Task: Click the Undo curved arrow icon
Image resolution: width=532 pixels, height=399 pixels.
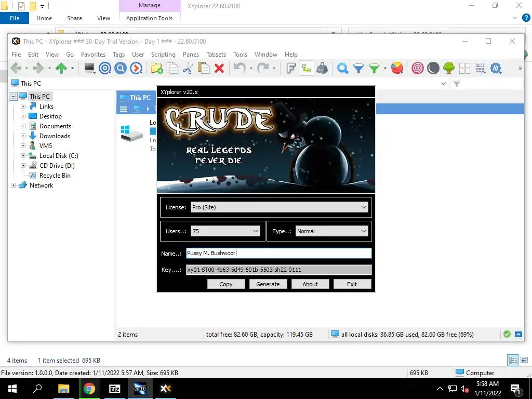Action: (x=240, y=68)
